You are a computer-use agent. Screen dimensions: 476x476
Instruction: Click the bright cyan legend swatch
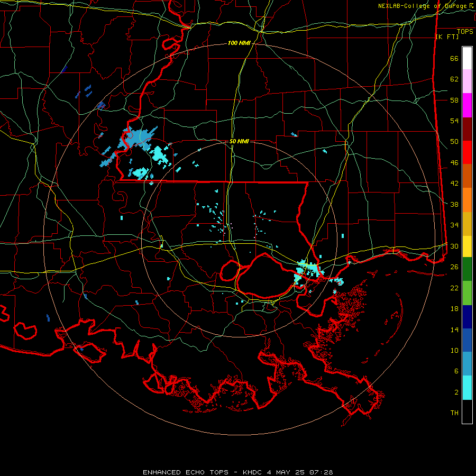pos(467,388)
